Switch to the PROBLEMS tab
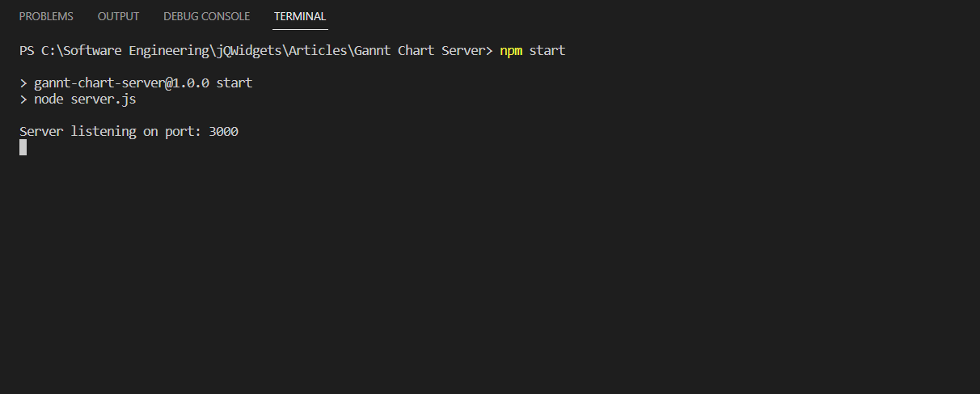 [46, 16]
